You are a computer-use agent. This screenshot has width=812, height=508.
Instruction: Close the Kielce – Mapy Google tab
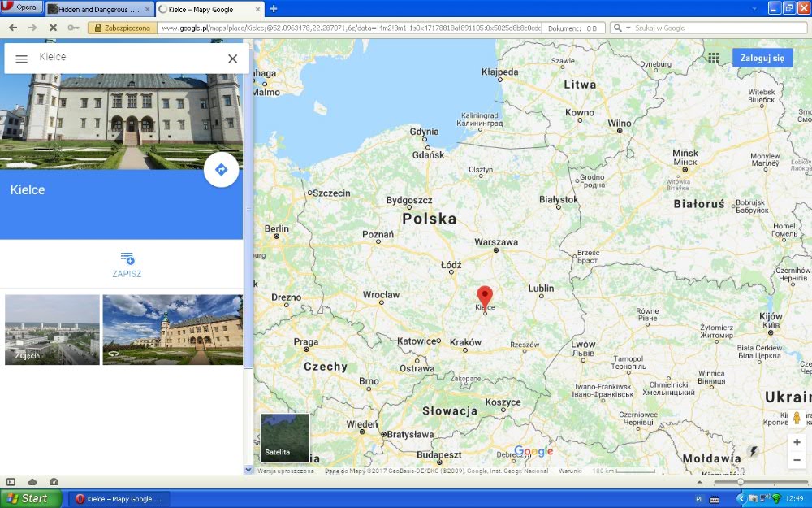[x=258, y=9]
